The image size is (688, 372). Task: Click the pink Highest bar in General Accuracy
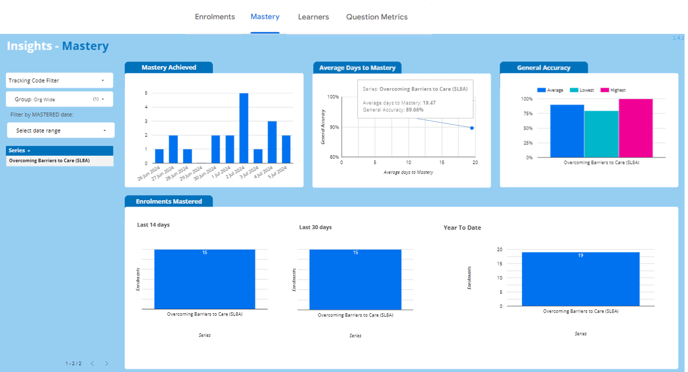636,128
